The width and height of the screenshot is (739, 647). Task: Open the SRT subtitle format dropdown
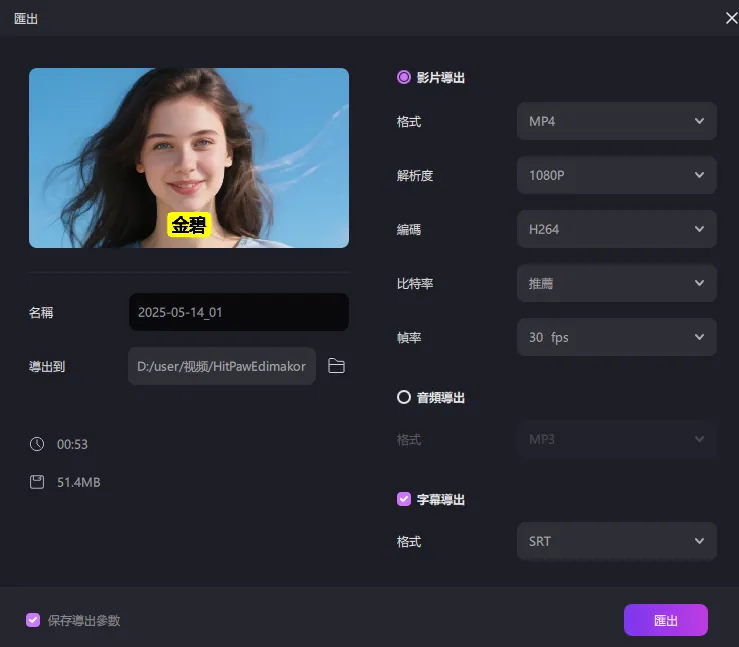(x=616, y=541)
